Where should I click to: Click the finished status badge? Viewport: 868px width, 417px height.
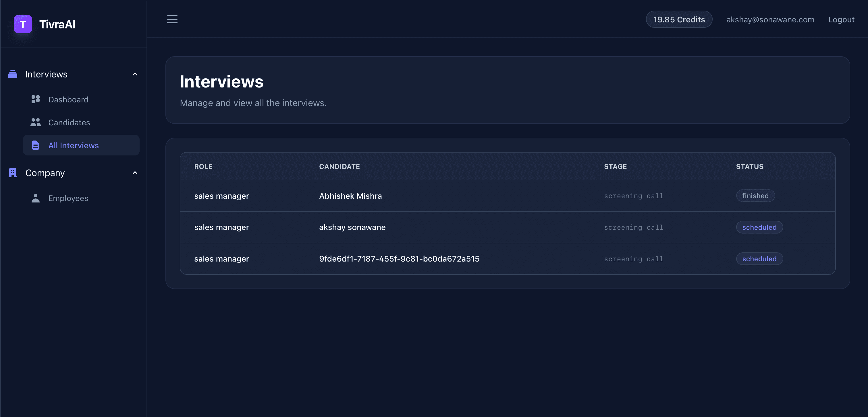[755, 196]
